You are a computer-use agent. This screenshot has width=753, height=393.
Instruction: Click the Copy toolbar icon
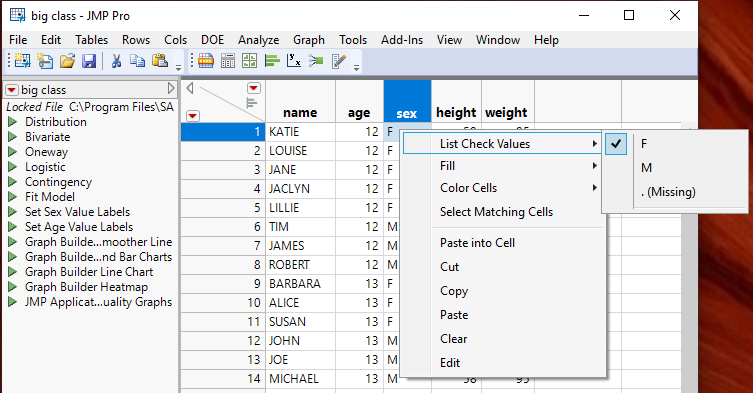click(x=137, y=61)
